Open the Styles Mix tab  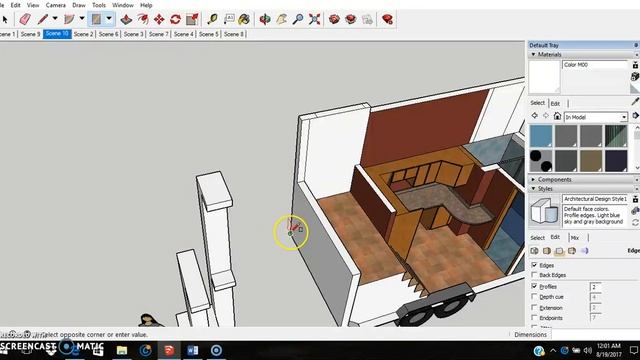click(x=575, y=238)
